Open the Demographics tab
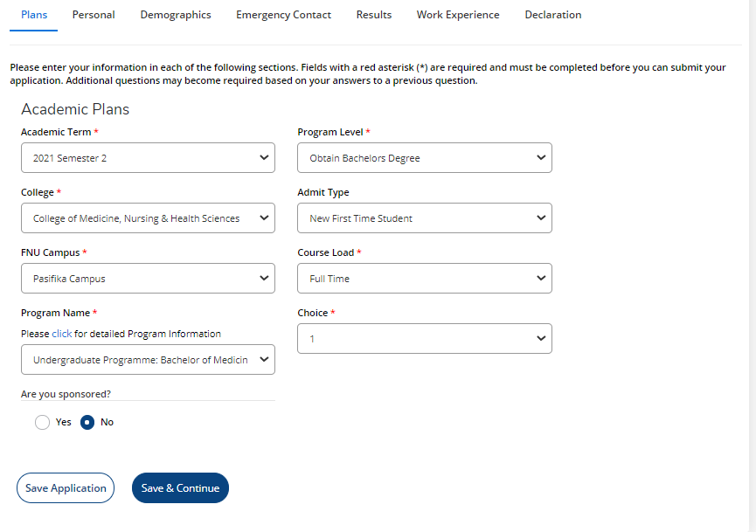The width and height of the screenshot is (756, 532). [176, 15]
